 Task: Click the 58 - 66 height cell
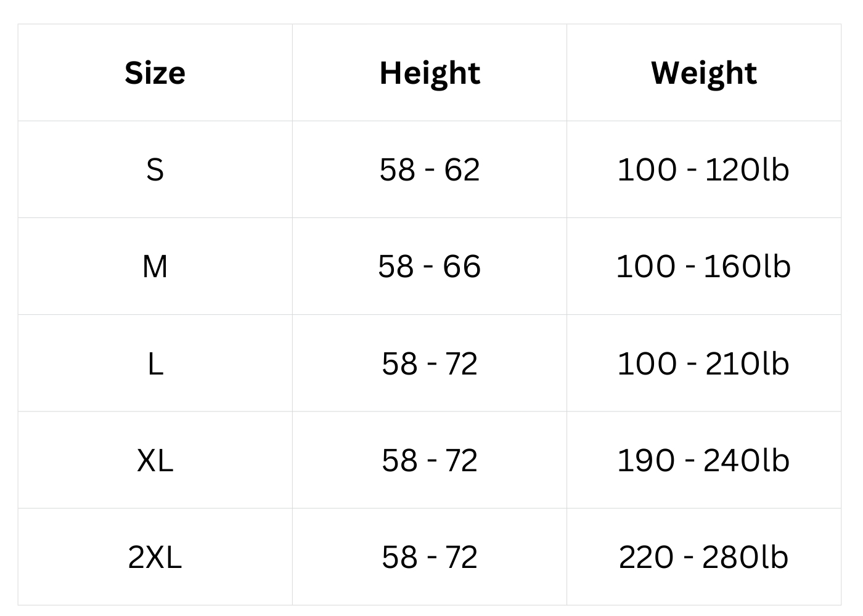pos(430,266)
